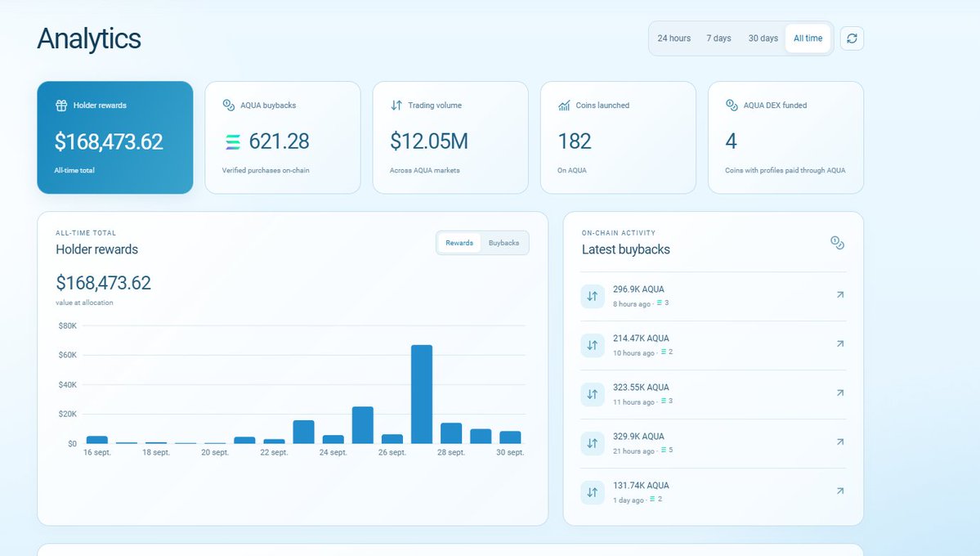Screen dimensions: 980x556
Task: Switch time range to 30 days
Action: point(763,38)
